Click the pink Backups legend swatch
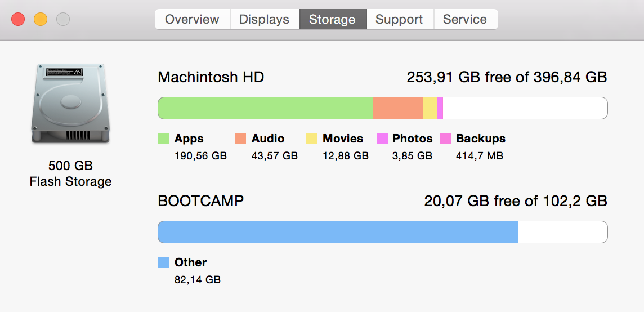This screenshot has height=312, width=644. 445,139
